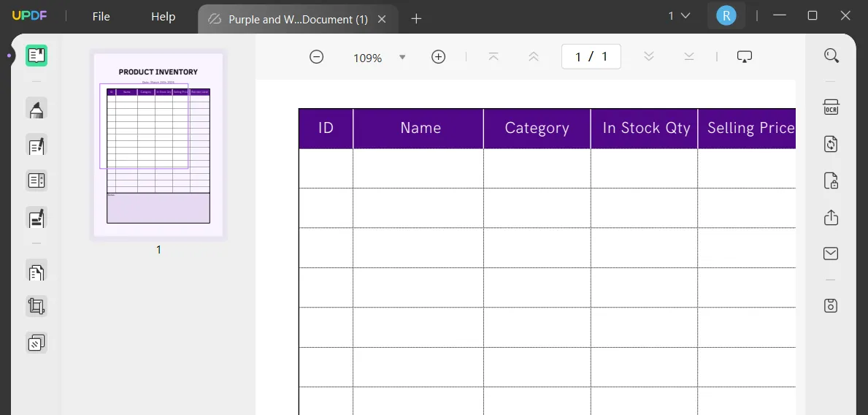Close the Purple and W...Document tab
The width and height of the screenshot is (868, 415).
[381, 20]
